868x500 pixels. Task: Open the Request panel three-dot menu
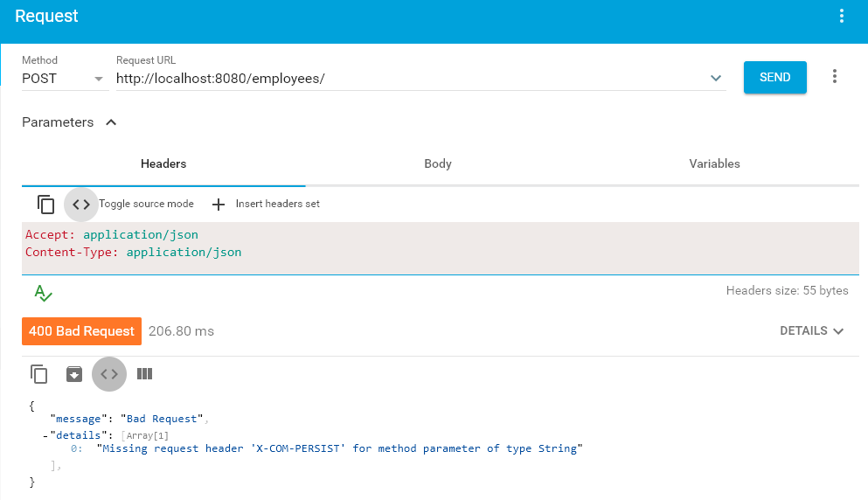coord(841,16)
